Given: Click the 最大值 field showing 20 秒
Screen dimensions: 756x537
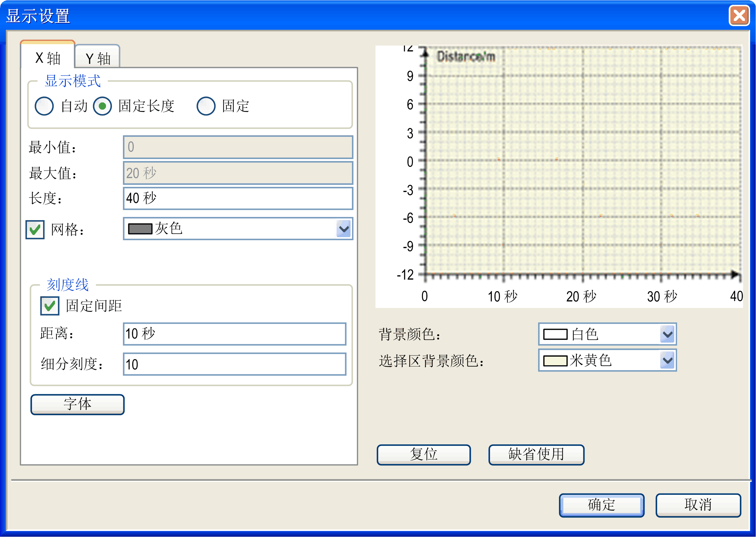Looking at the screenshot, I should tap(238, 173).
